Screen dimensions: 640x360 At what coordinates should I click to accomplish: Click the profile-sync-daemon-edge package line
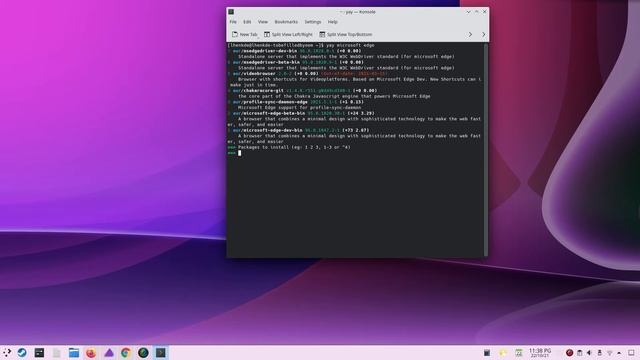(296, 102)
